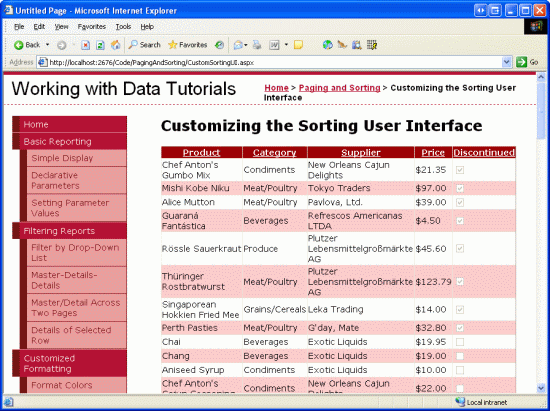Click the Stop loading icon
The width and height of the screenshot is (550, 411).
tap(86, 45)
